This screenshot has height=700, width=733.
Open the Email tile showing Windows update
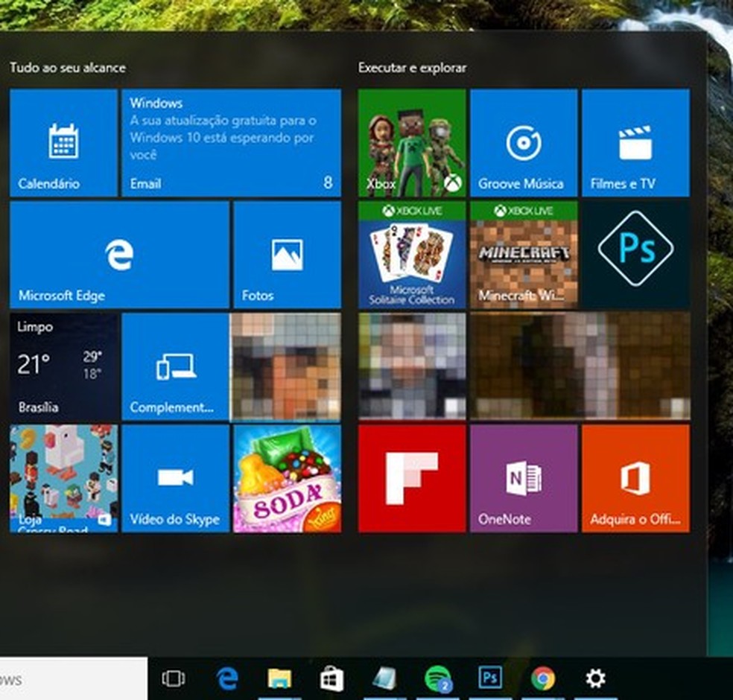[x=231, y=143]
